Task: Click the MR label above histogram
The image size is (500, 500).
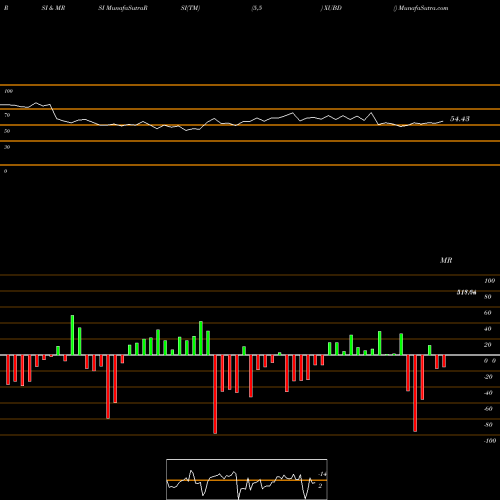Action: coord(446,260)
